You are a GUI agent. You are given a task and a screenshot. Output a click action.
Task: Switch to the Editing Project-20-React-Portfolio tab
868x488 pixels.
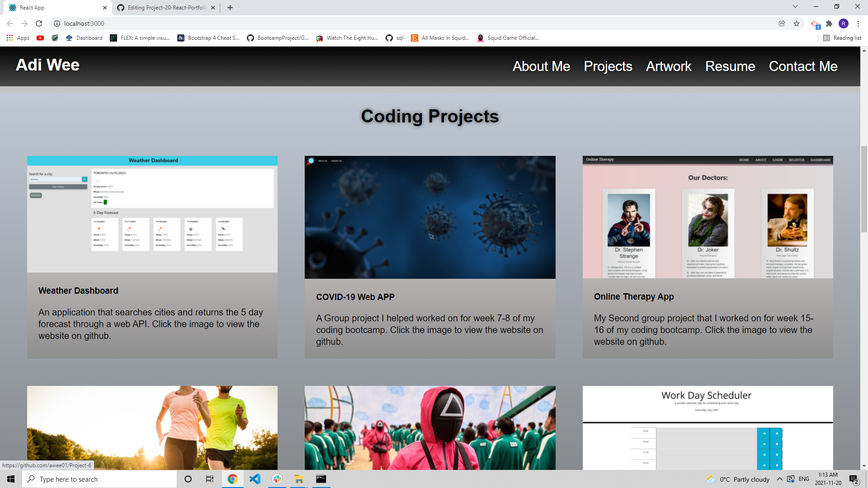point(165,7)
